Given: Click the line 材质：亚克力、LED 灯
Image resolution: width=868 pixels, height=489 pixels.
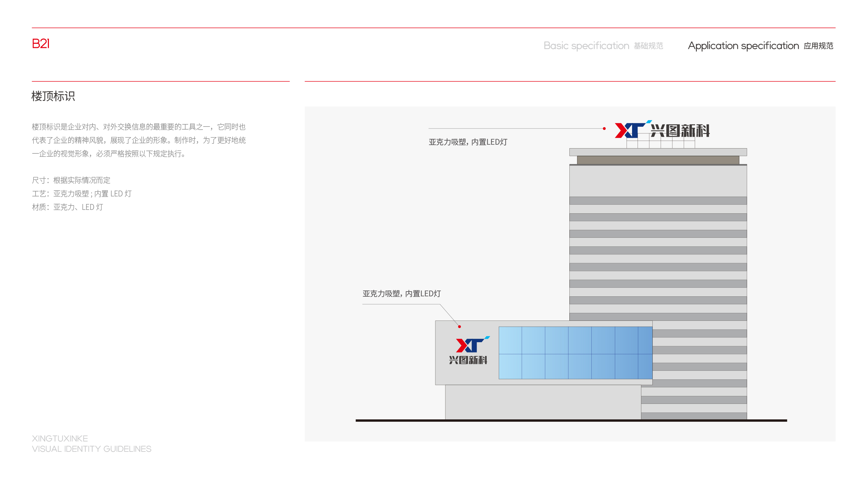Looking at the screenshot, I should coord(68,207).
